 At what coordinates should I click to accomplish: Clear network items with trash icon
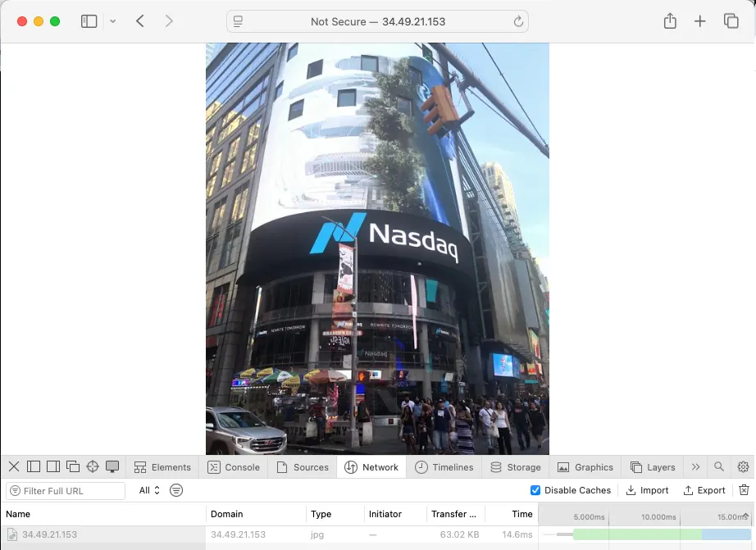pos(744,490)
